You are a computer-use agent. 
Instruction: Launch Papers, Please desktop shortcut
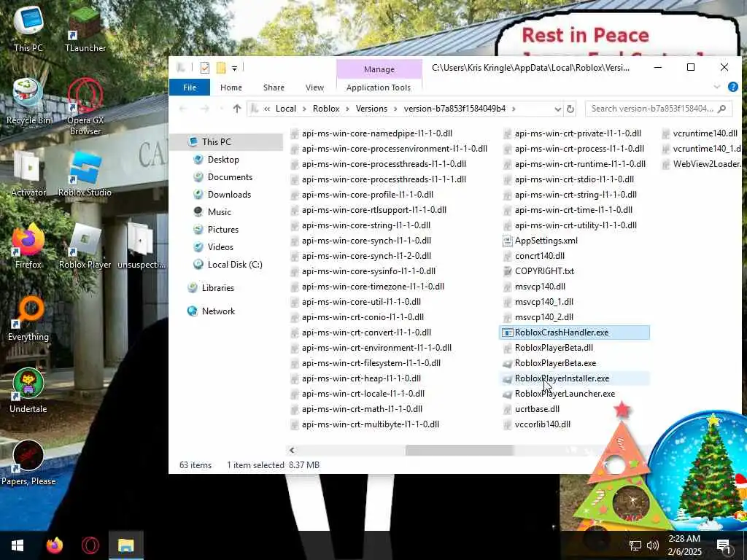[x=28, y=463]
